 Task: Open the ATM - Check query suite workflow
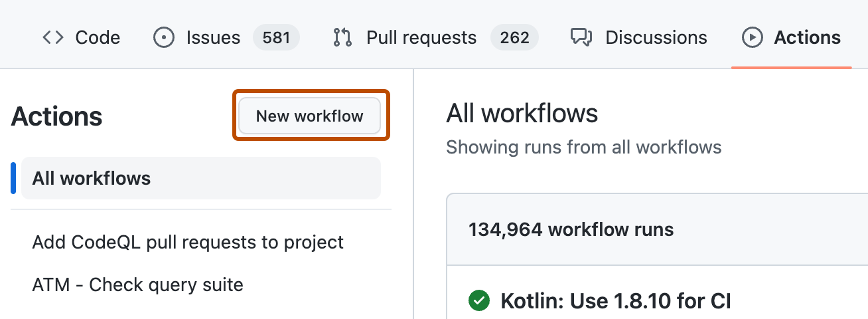point(137,284)
